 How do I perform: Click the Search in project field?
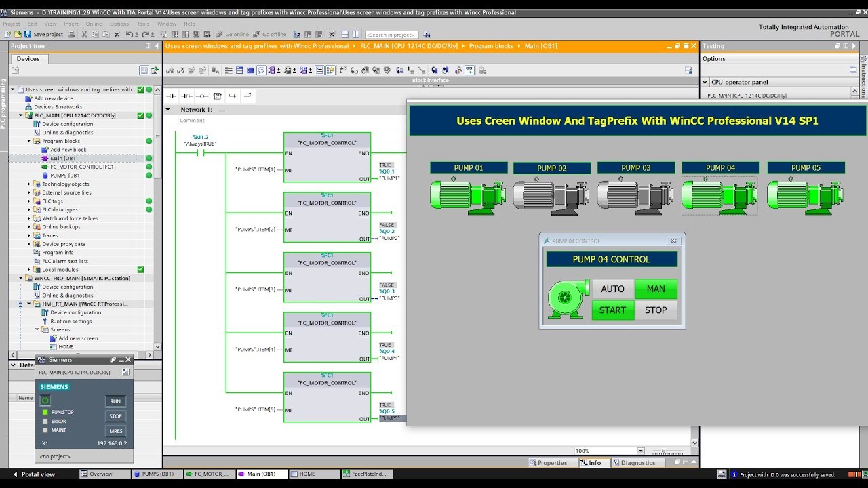(392, 35)
